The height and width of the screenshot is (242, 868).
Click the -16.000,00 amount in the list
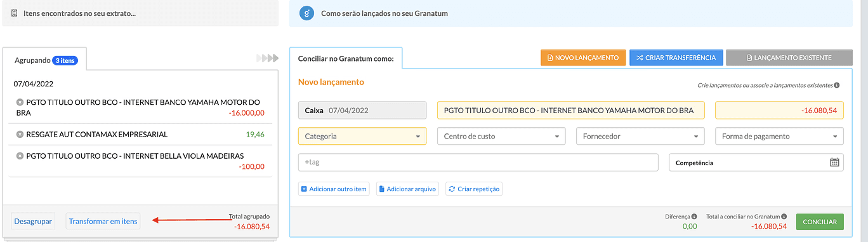pos(247,113)
